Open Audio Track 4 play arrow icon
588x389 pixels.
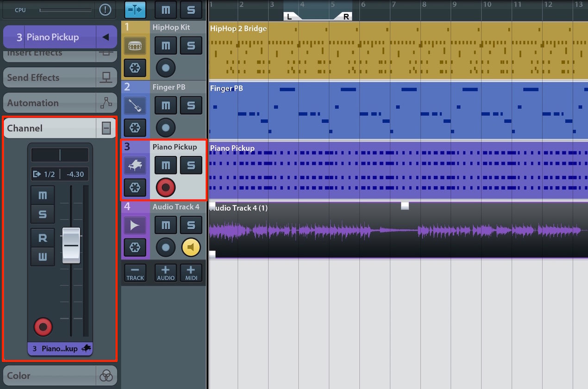(x=135, y=225)
